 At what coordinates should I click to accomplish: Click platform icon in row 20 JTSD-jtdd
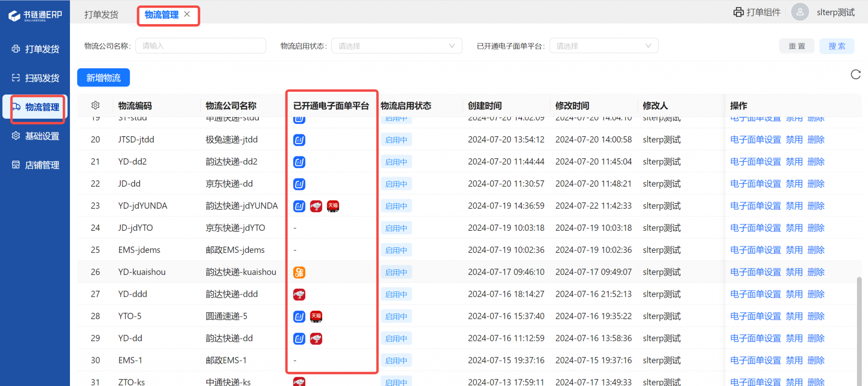(x=299, y=140)
